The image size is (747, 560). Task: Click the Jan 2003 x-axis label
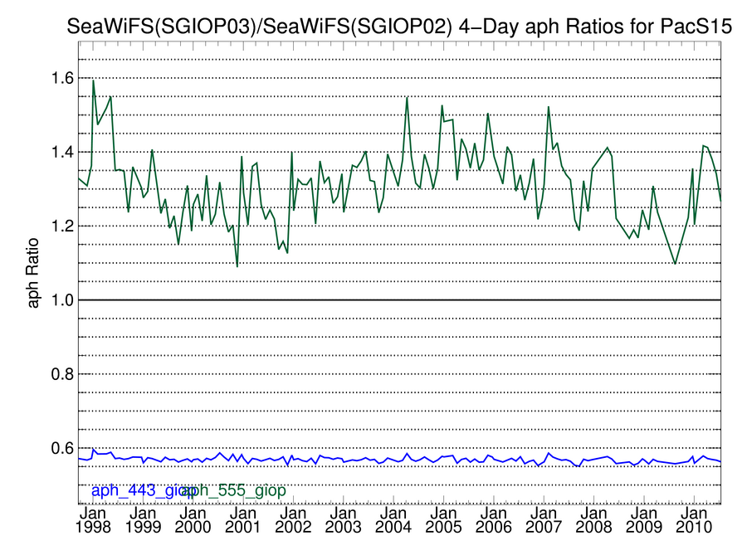pos(343,520)
